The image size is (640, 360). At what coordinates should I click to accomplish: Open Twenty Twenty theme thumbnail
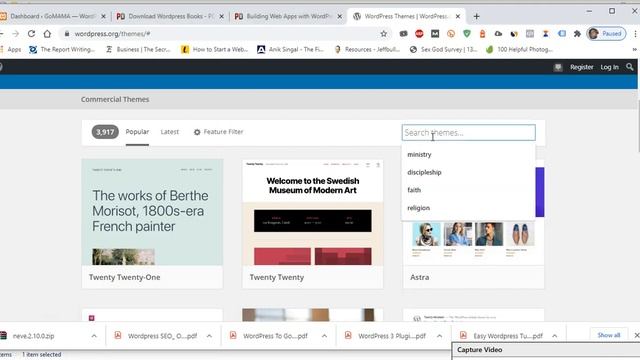(x=313, y=212)
